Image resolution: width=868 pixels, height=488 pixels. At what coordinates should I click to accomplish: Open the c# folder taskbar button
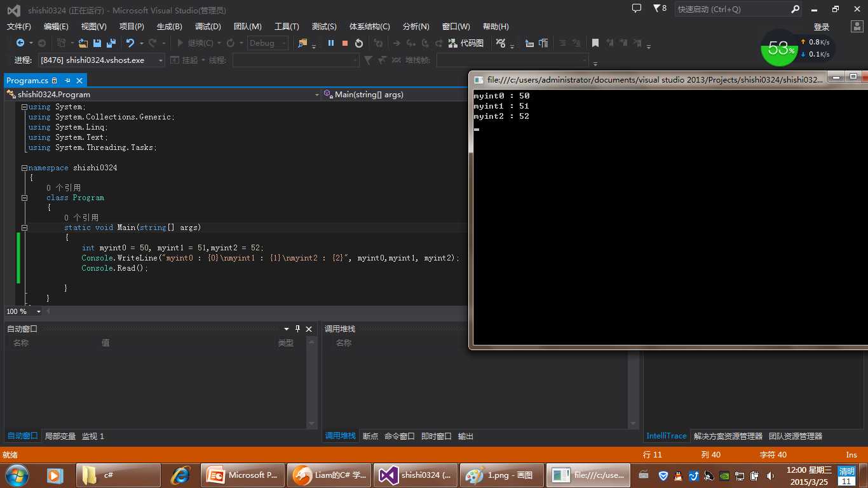pos(119,475)
